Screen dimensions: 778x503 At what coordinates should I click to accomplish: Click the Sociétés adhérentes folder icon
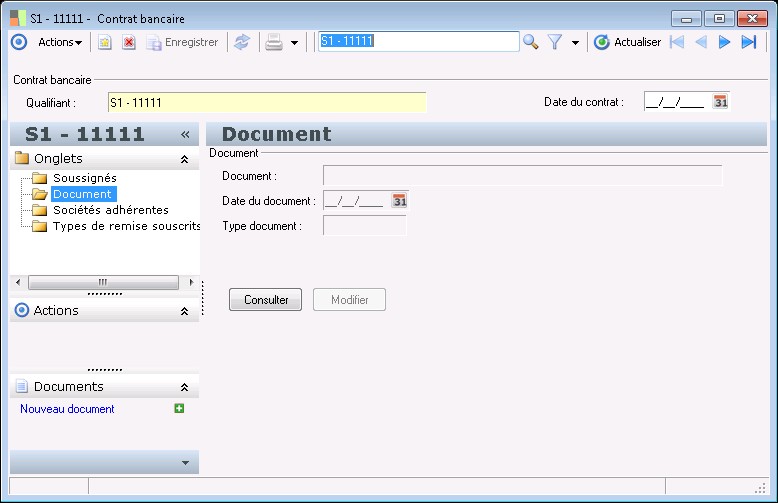[39, 210]
